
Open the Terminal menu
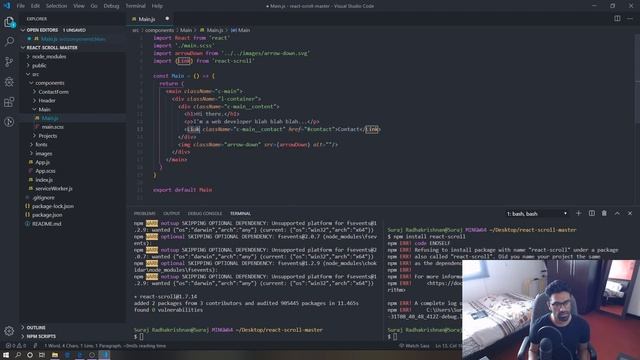click(136, 6)
